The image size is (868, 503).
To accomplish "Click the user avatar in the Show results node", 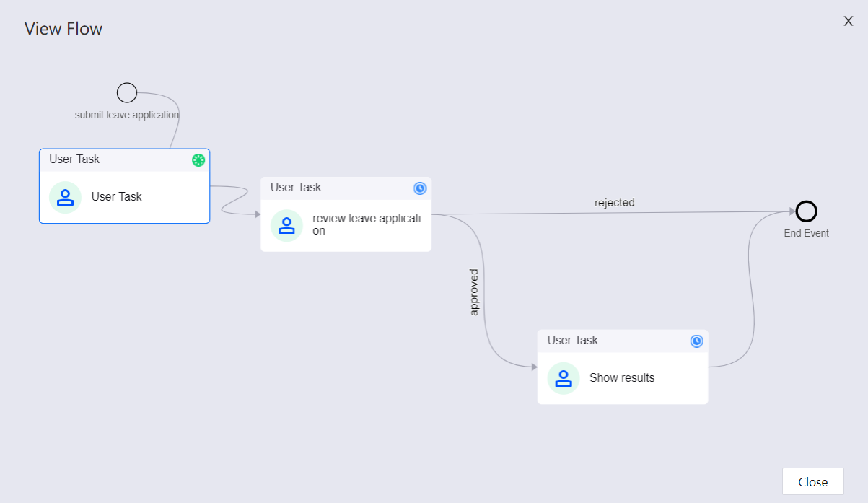I will [x=564, y=378].
